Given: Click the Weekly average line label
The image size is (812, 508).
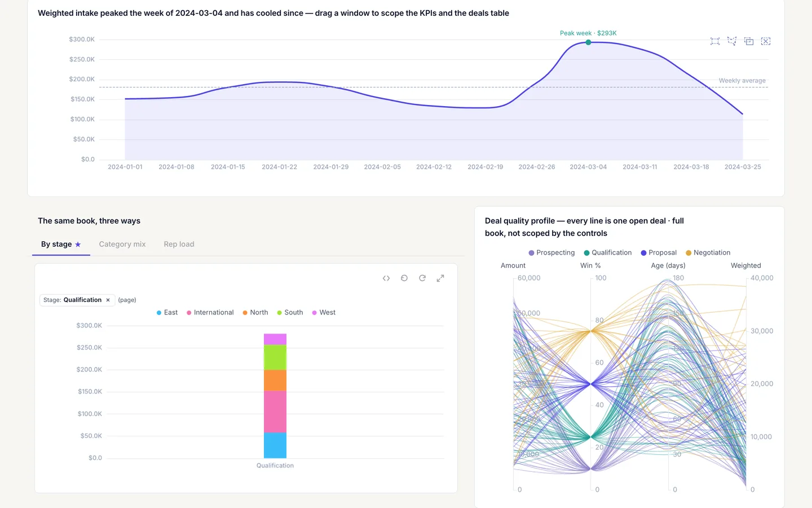Looking at the screenshot, I should (742, 81).
